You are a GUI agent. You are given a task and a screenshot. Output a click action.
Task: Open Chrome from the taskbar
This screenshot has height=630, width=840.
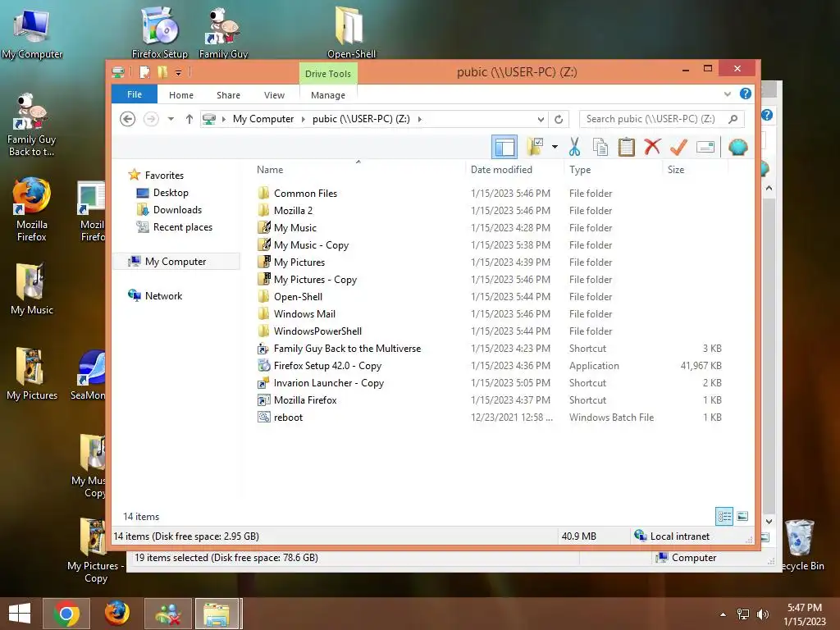point(66,614)
